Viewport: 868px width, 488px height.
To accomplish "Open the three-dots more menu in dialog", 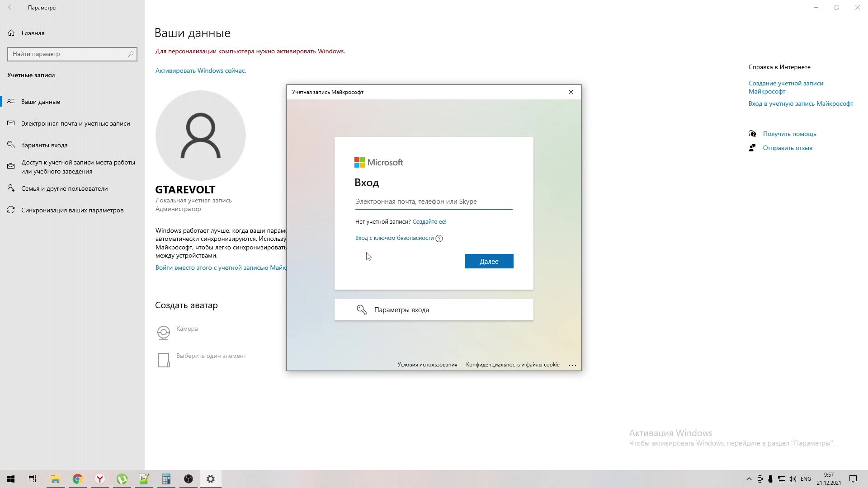I will click(x=572, y=365).
